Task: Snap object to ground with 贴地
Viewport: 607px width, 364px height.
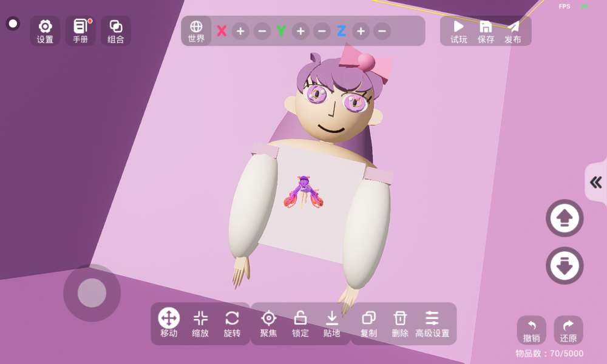Action: 331,323
